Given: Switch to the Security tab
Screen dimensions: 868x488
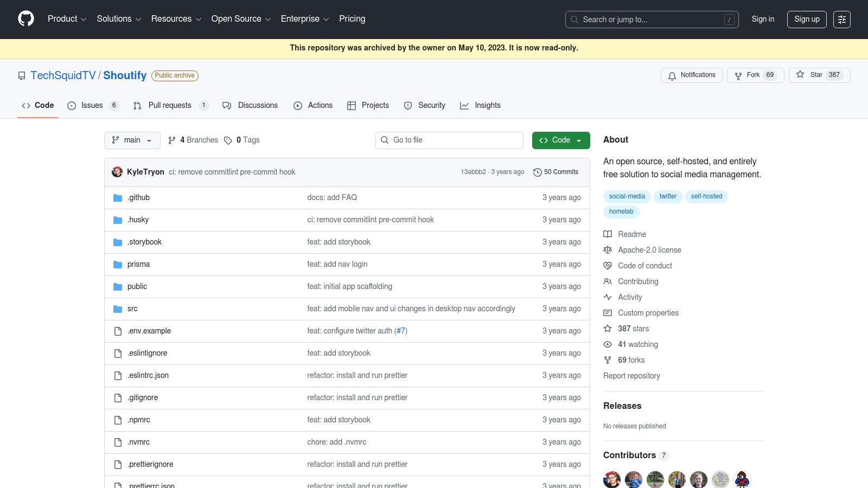Looking at the screenshot, I should click(425, 106).
